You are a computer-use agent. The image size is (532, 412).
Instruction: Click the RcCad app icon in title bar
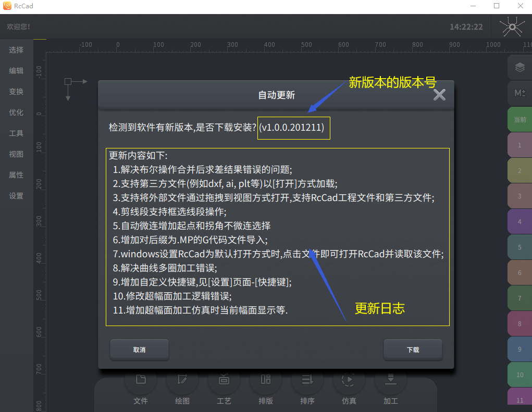click(7, 6)
